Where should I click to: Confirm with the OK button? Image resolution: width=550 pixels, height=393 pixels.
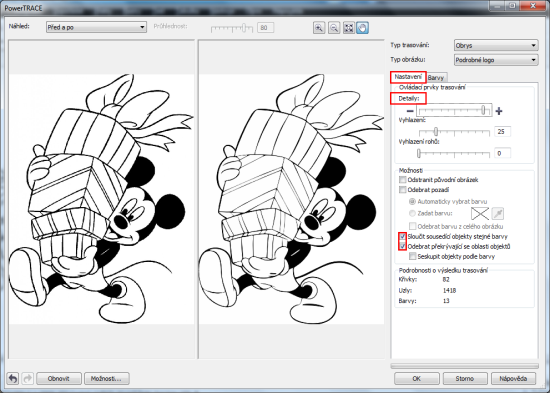[416, 378]
